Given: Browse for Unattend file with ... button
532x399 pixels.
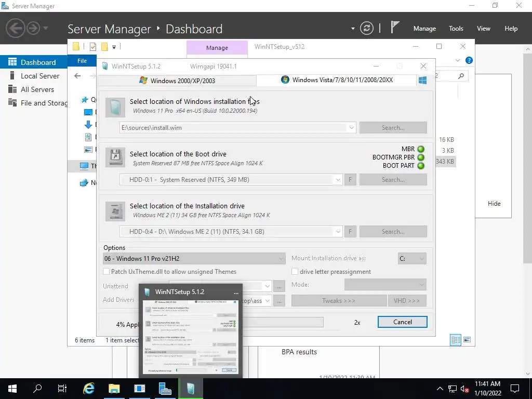Looking at the screenshot, I should (279, 286).
